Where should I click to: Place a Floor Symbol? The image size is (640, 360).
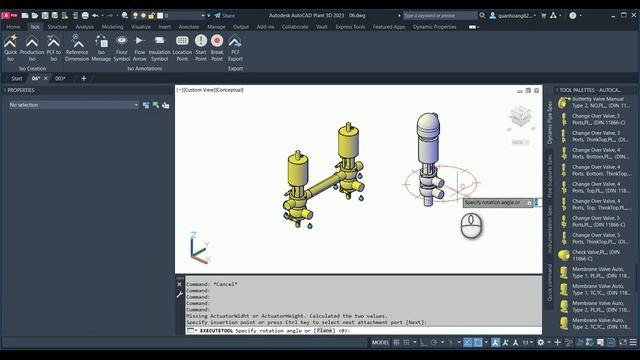tap(122, 48)
